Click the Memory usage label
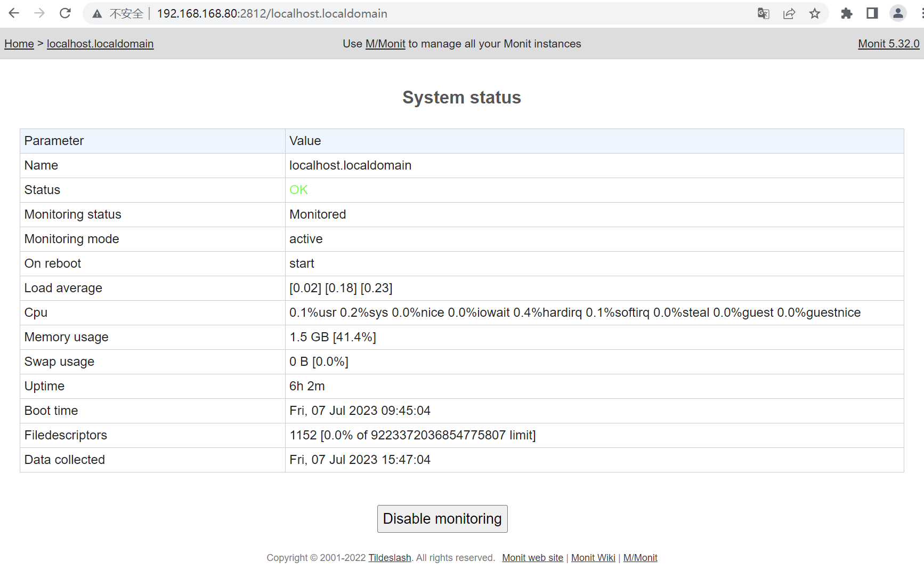Image resolution: width=924 pixels, height=577 pixels. [66, 337]
